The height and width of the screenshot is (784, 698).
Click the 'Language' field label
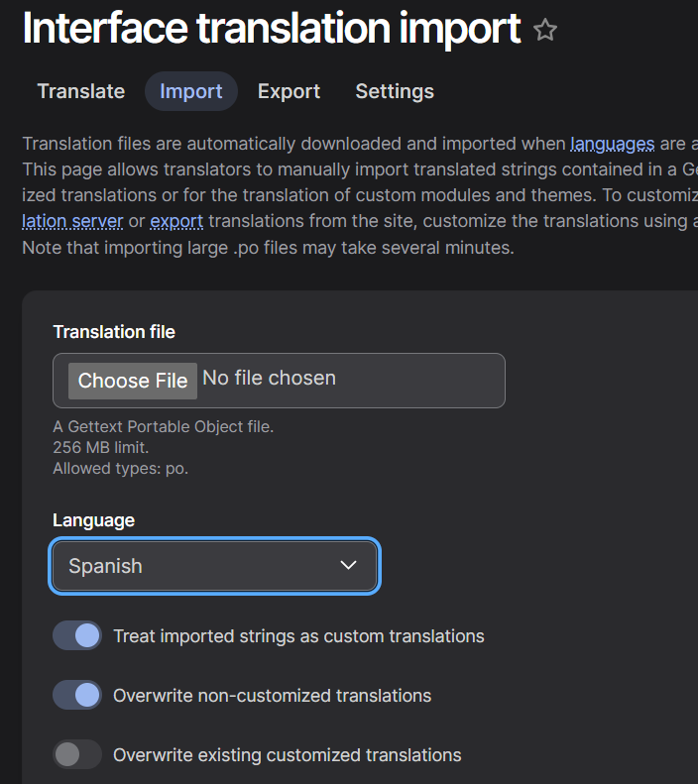tap(93, 520)
